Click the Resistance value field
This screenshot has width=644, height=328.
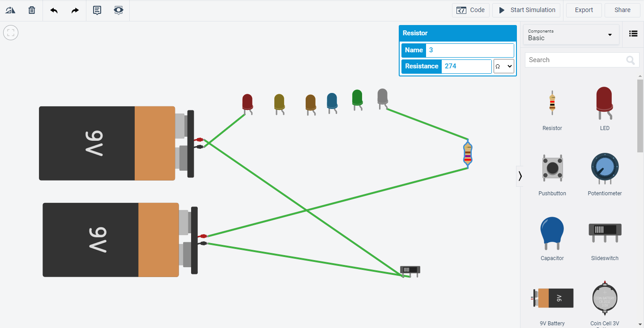tap(466, 66)
